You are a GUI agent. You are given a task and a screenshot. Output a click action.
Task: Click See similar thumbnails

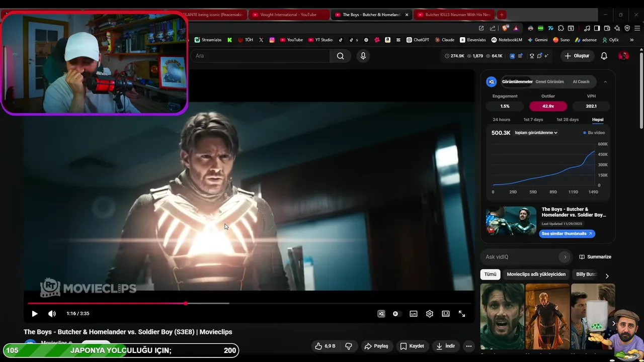coord(567,233)
